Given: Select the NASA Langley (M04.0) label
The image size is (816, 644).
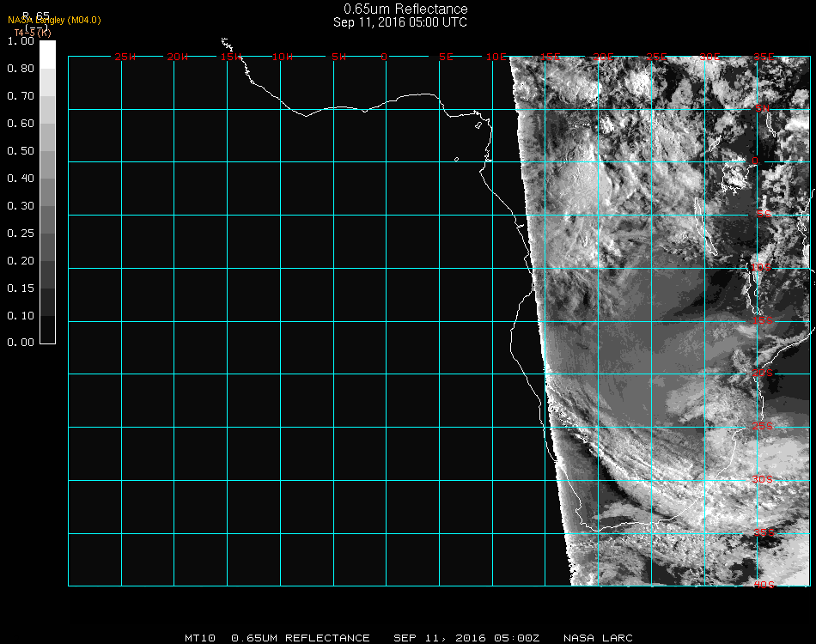Looking at the screenshot, I should tap(54, 20).
